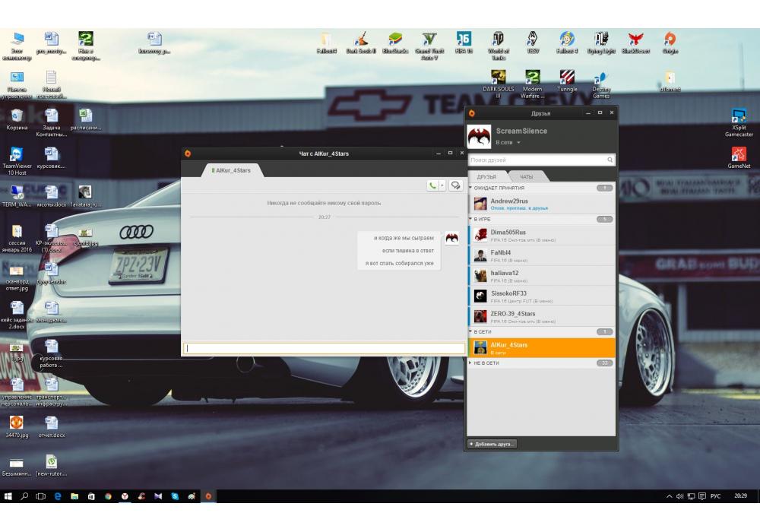Collapse the 'В игре' friends group
The height and width of the screenshot is (532, 760).
click(471, 219)
